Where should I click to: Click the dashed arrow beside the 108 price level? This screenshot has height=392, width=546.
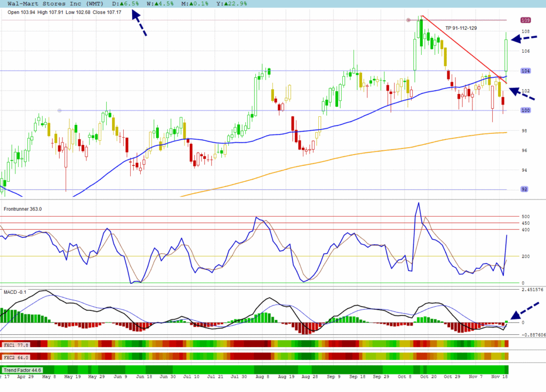pyautogui.click(x=522, y=39)
